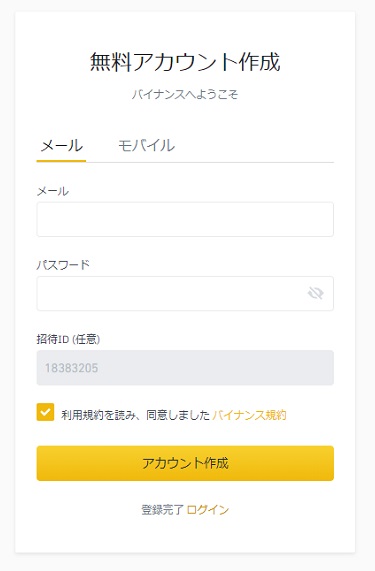
Task: Click the 招待ID field showing 18383205
Action: click(185, 368)
